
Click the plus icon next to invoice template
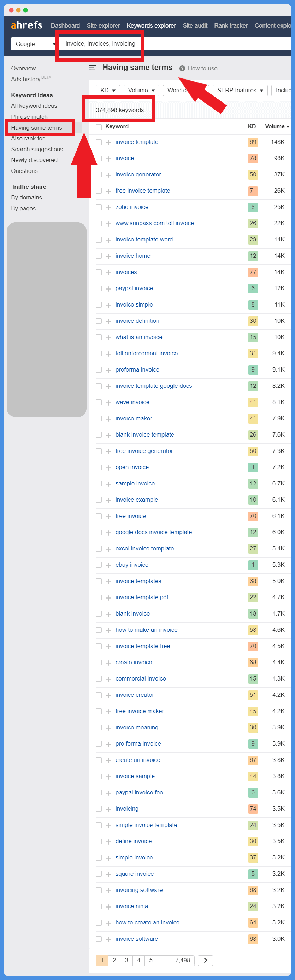pos(109,142)
